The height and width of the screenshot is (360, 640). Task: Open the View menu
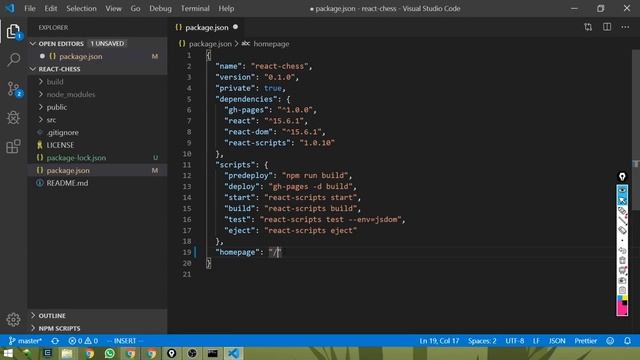pos(113,8)
